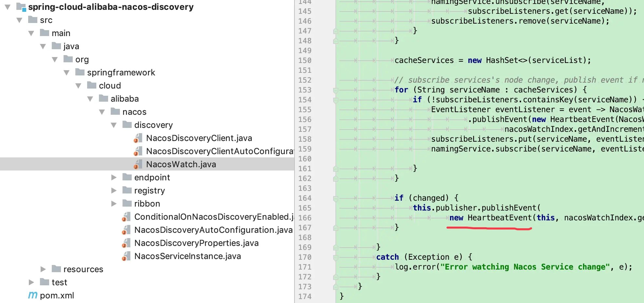The height and width of the screenshot is (303, 644).
Task: Select the discovery package
Action: point(154,125)
